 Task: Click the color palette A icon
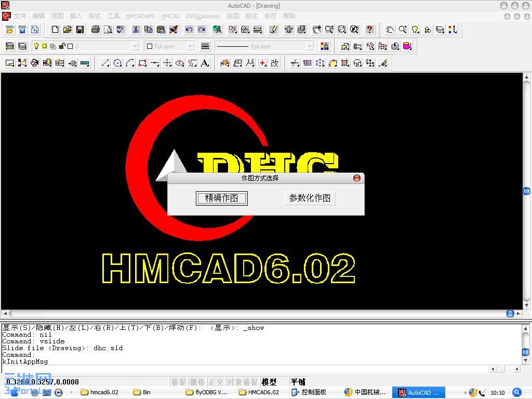click(324, 46)
